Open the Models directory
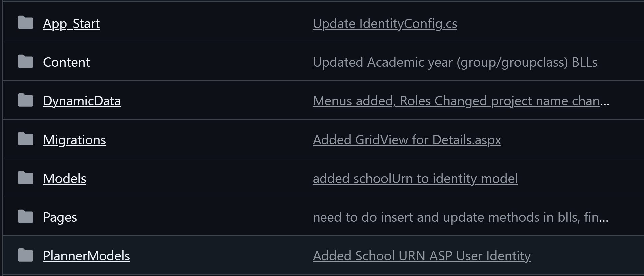The height and width of the screenshot is (276, 644). pyautogui.click(x=65, y=178)
